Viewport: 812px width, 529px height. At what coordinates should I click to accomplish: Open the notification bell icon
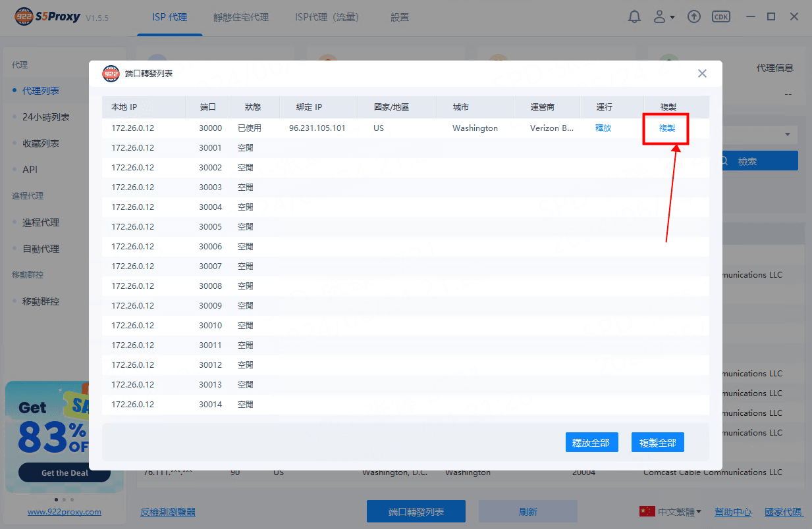tap(635, 17)
